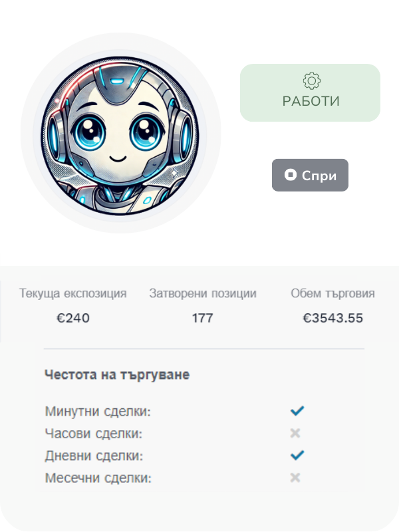
Task: Select the Минутни сделки row label
Action: [x=98, y=412]
